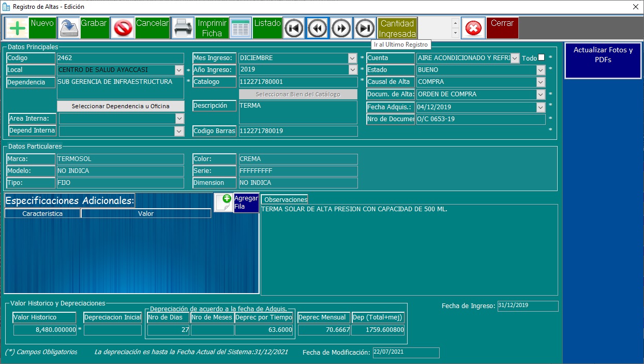The width and height of the screenshot is (644, 364).
Task: Click the Dependencia text field
Action: click(121, 88)
